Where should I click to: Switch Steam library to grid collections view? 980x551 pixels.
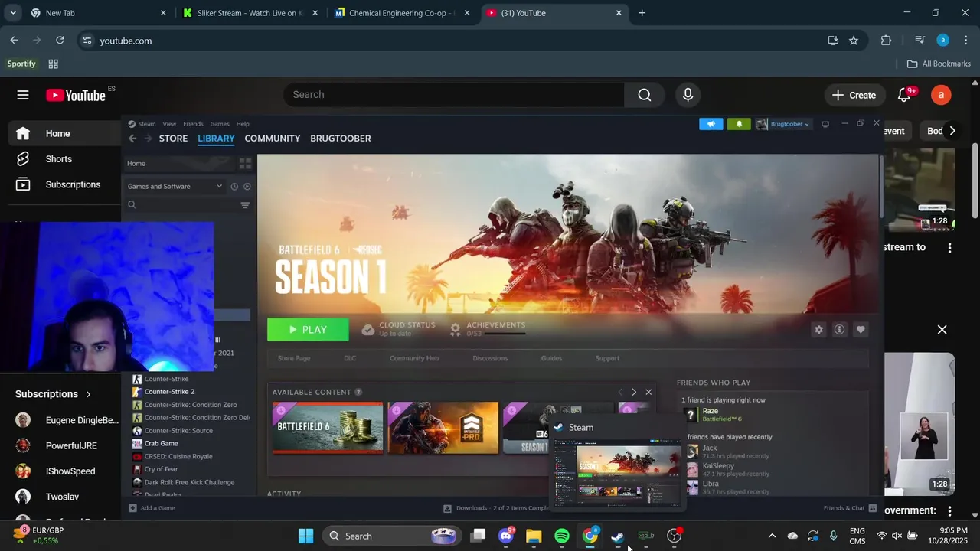245,163
